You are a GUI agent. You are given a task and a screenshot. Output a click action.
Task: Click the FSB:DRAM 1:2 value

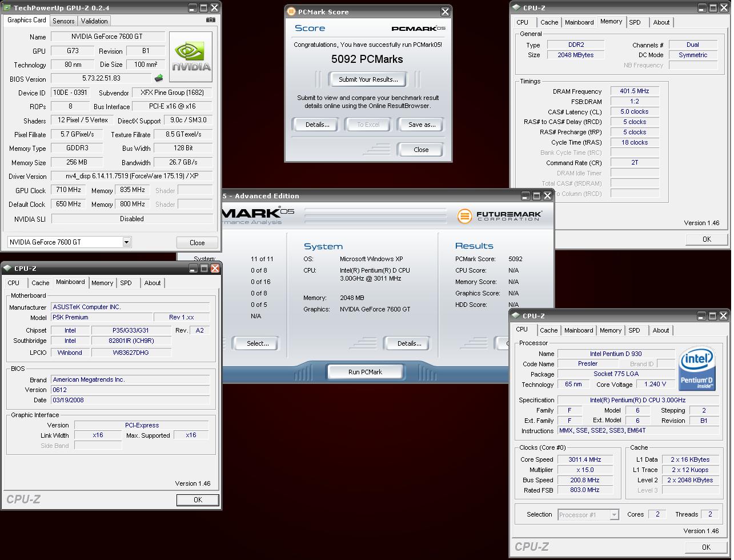point(635,101)
